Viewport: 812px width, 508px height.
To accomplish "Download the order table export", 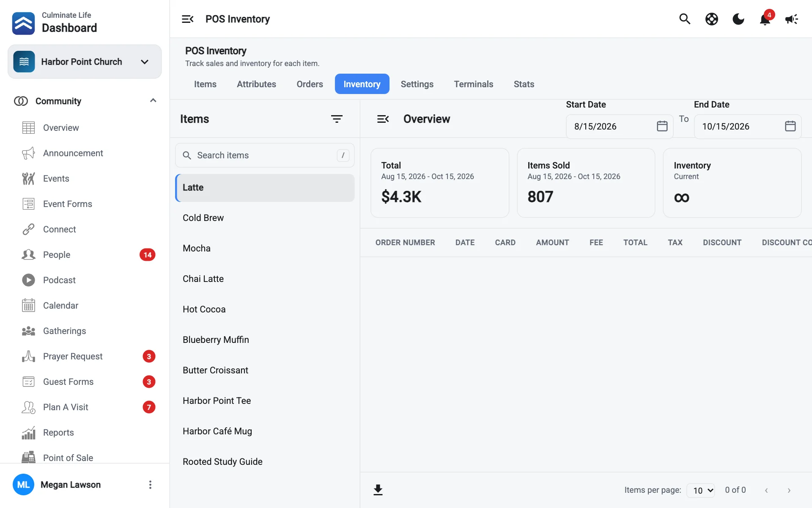I will pos(378,490).
